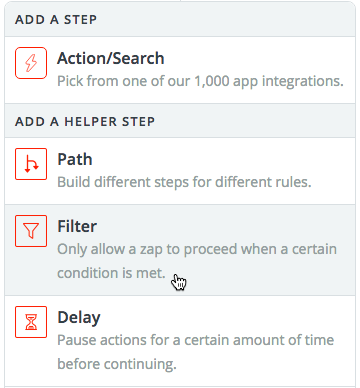Click the 'condition is met.' text line
The image size is (360, 388).
[111, 273]
